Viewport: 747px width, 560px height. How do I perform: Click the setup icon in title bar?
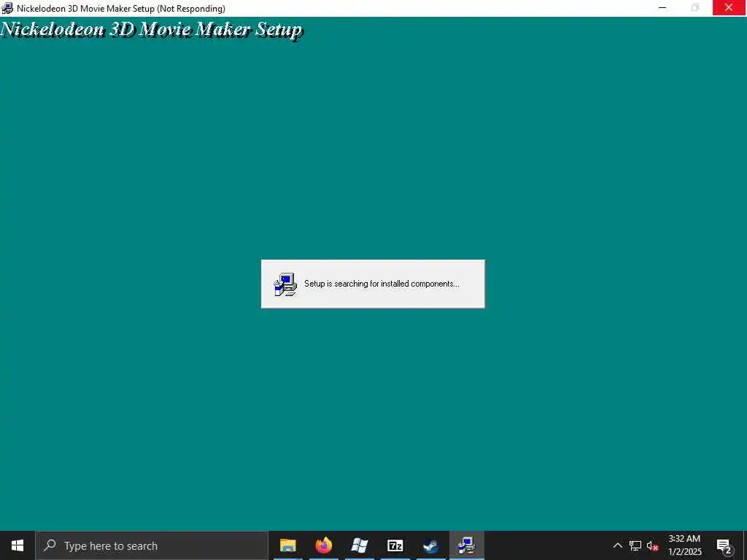click(x=7, y=8)
